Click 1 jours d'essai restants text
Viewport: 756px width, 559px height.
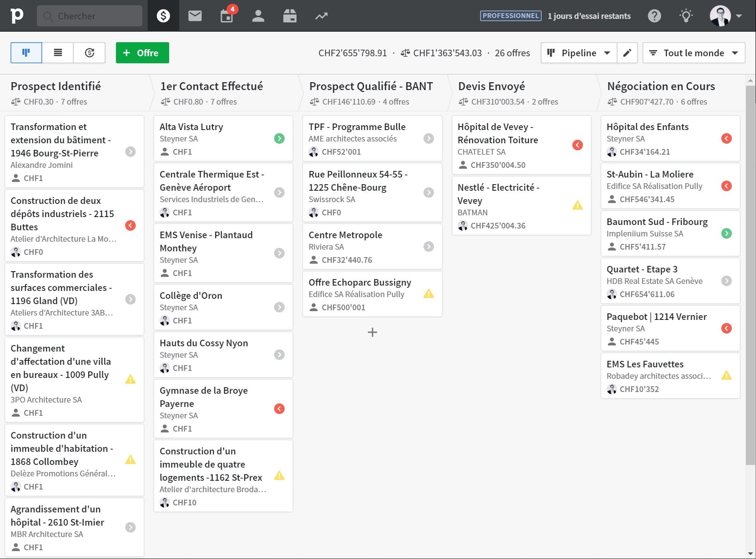[589, 16]
